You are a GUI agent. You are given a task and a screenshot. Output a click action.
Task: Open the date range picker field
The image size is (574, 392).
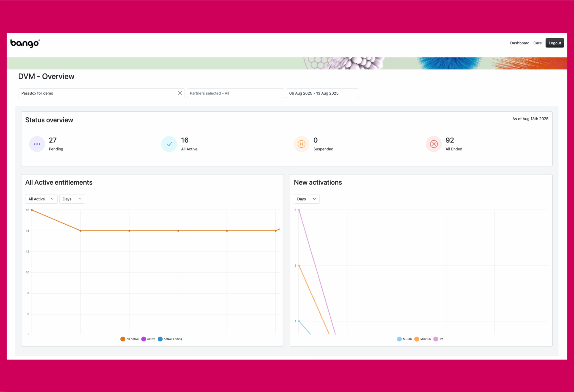coord(322,93)
